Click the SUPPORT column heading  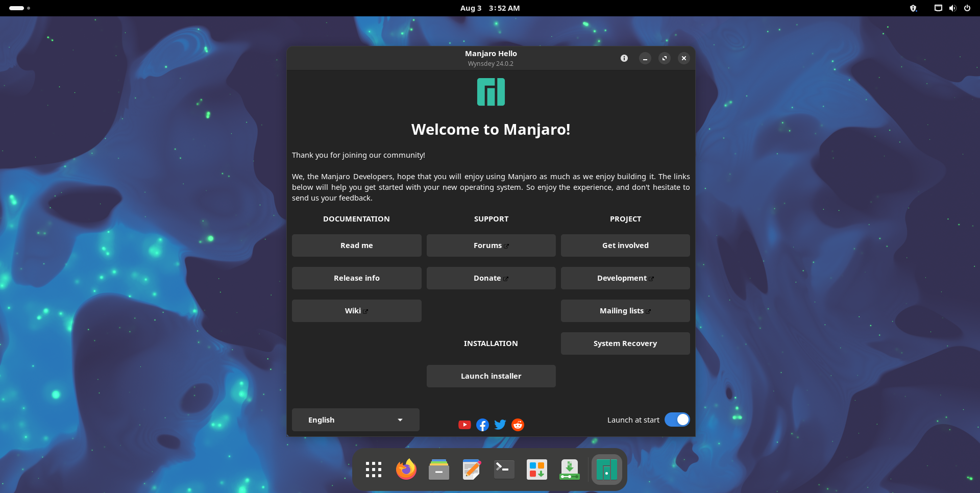491,219
